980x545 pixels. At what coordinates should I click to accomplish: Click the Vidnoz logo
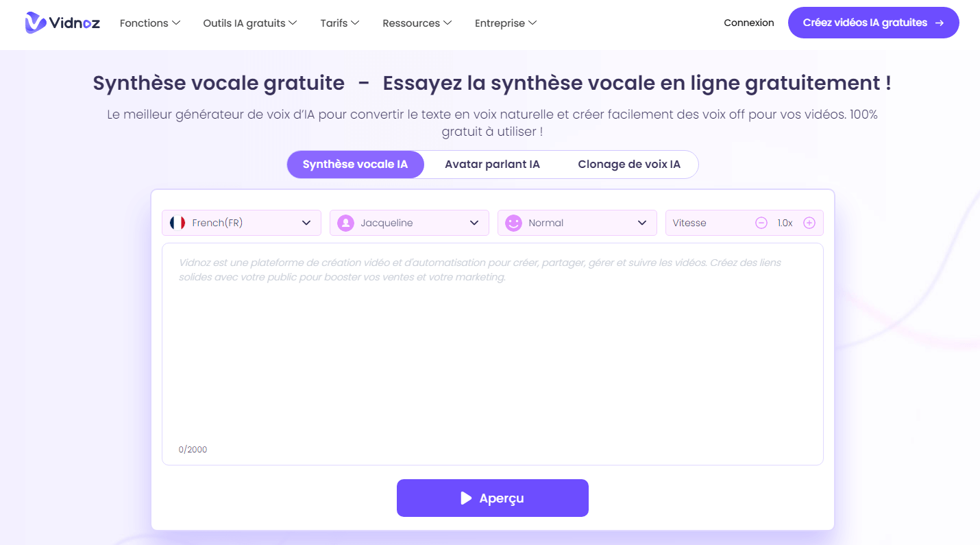62,23
